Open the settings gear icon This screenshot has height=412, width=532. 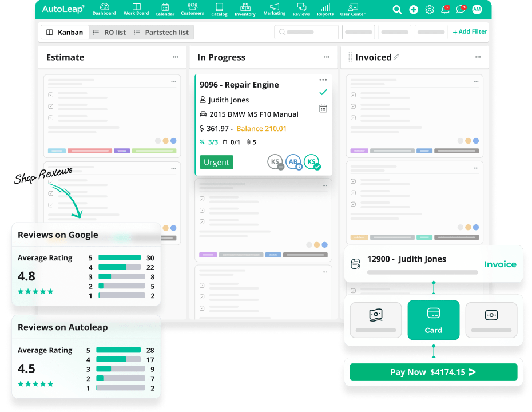[x=430, y=10]
